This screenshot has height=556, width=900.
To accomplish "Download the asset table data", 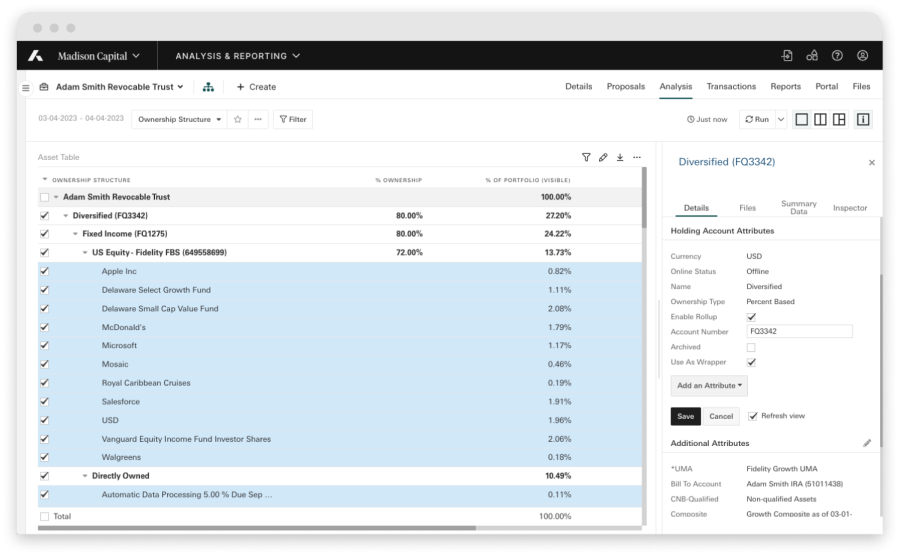I will 620,157.
